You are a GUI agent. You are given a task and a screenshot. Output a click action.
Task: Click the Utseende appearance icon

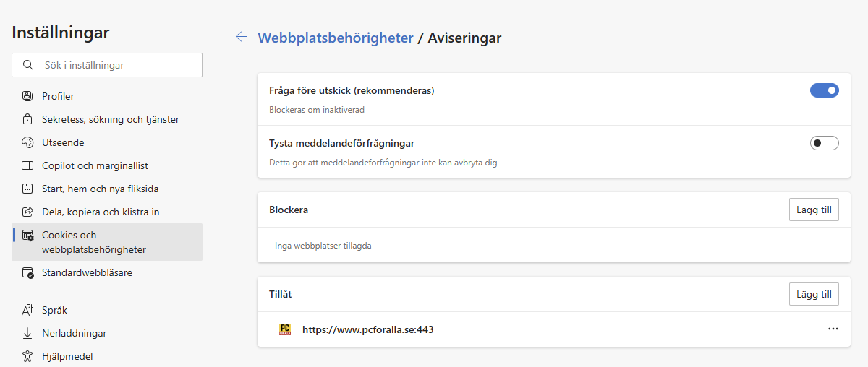tap(28, 142)
